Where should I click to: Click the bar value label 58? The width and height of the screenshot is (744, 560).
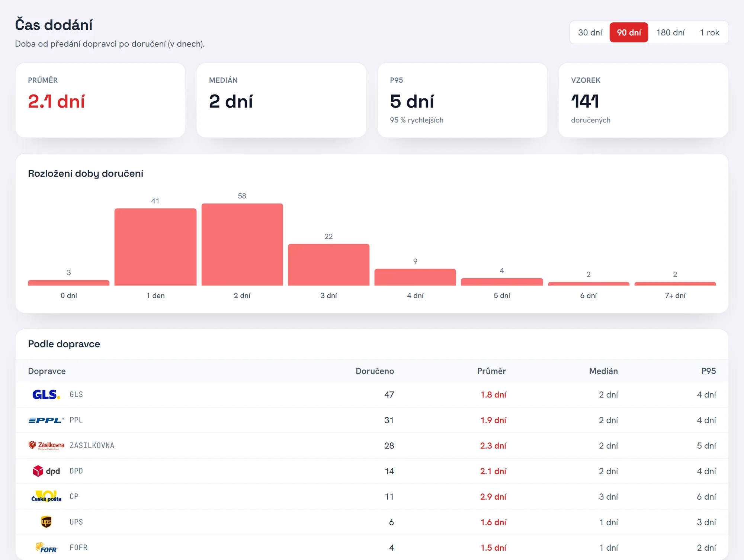(242, 196)
